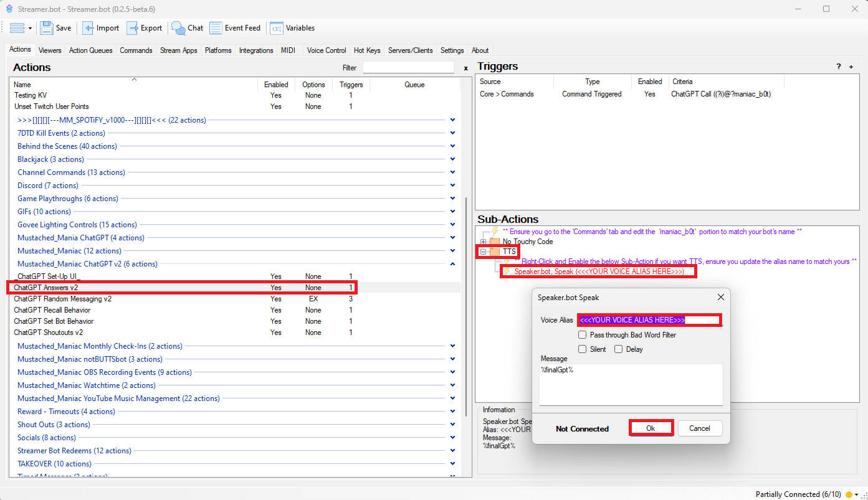Open the layout menu dropdown in toolbar
The image size is (868, 500).
(x=21, y=28)
